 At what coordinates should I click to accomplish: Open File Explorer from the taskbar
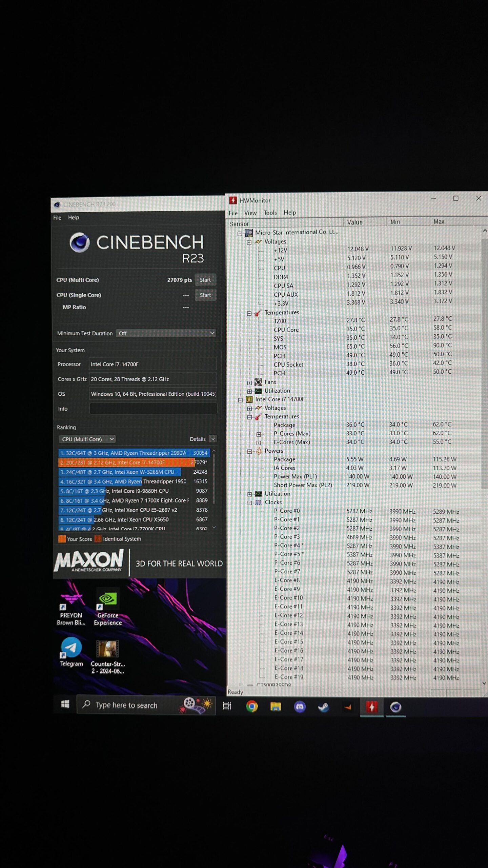click(x=276, y=707)
